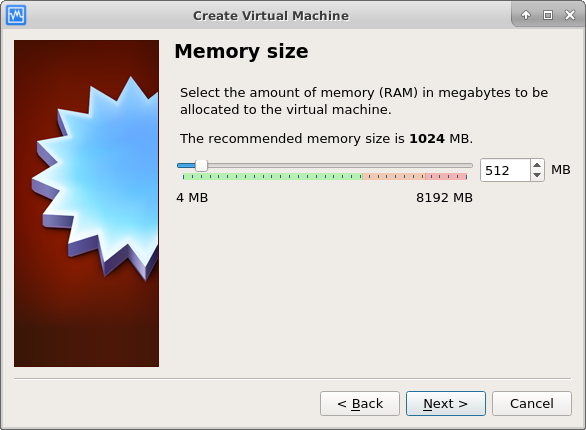Cancel the virtual machine creation
The image size is (586, 430).
[x=532, y=403]
